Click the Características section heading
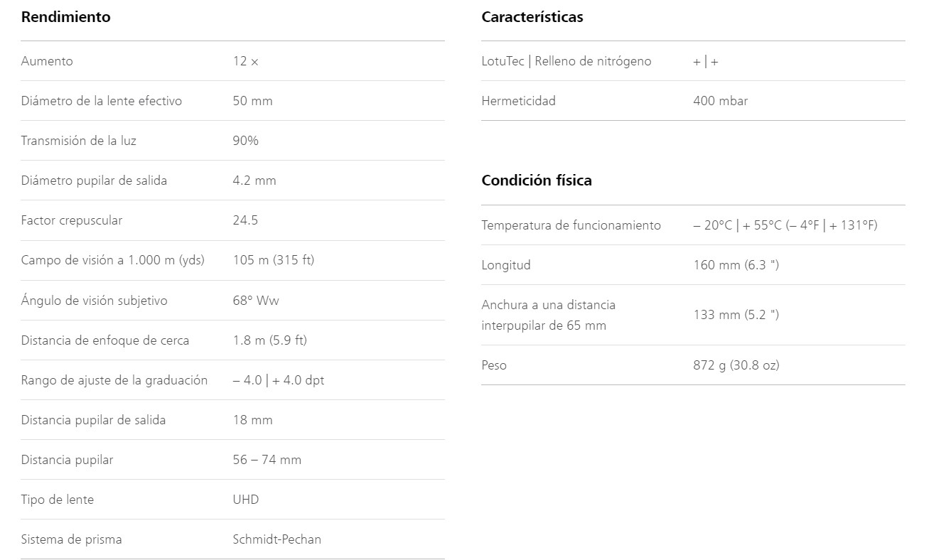This screenshot has width=936, height=560. (532, 17)
